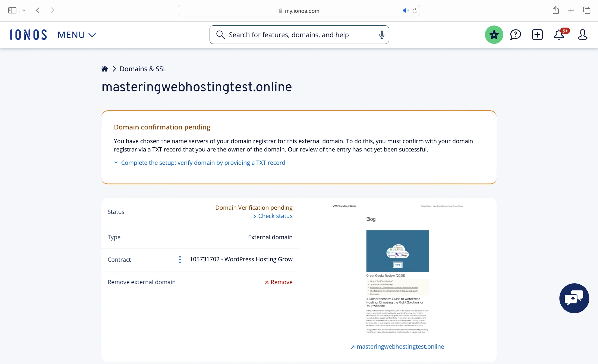The image size is (598, 364).
Task: Mute tab audio via speaker icon
Action: (x=405, y=11)
